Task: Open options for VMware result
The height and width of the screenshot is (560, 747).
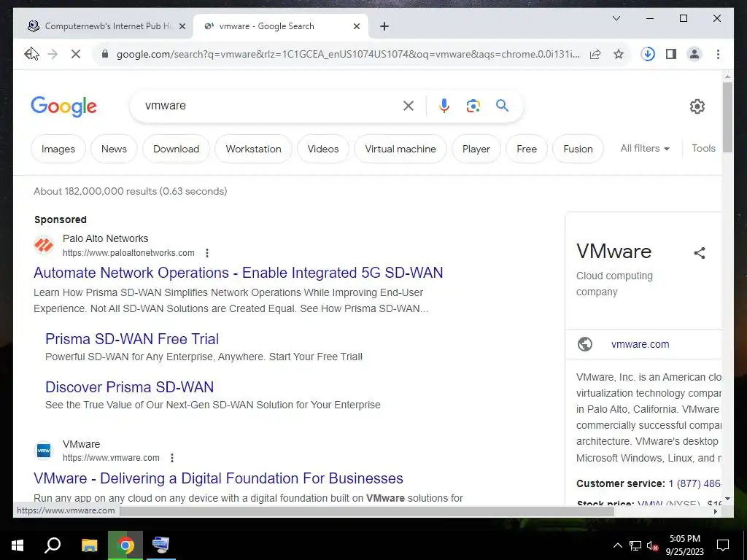Action: (172, 458)
